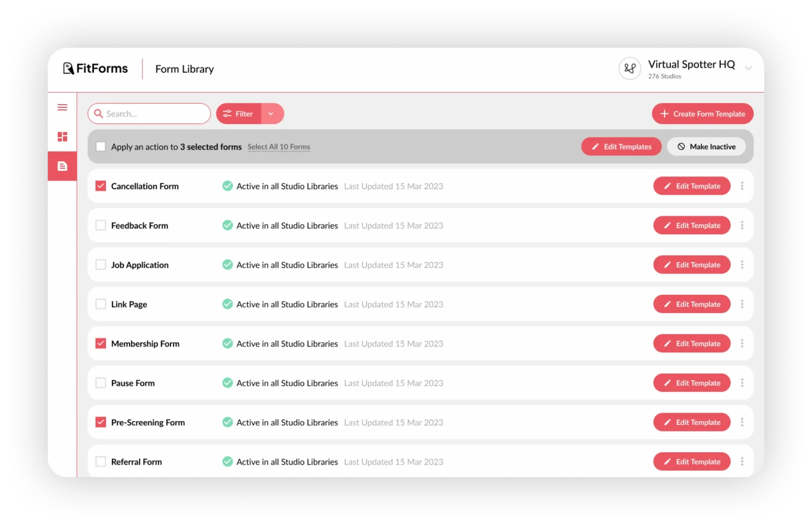Click the Filter button
812x525 pixels.
239,114
